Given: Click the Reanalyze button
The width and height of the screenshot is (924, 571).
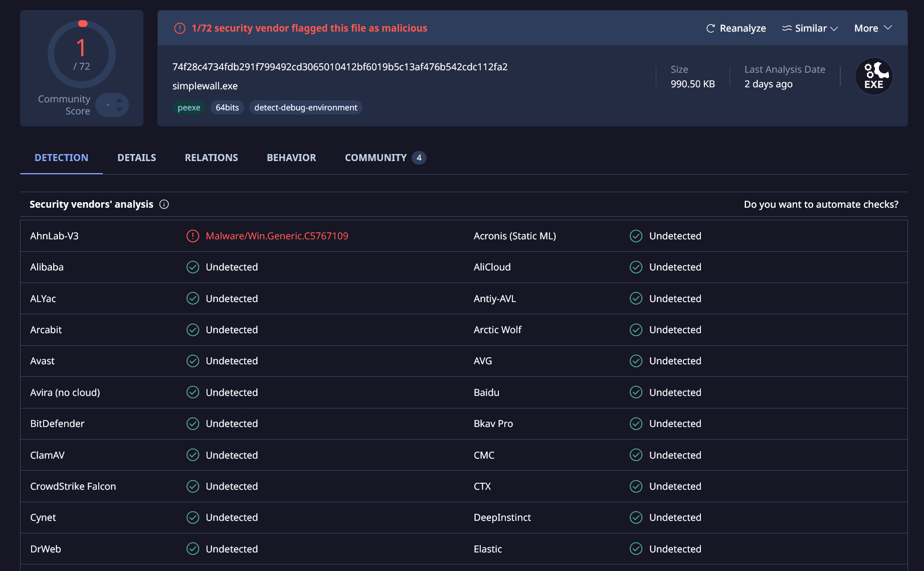Looking at the screenshot, I should [x=736, y=29].
